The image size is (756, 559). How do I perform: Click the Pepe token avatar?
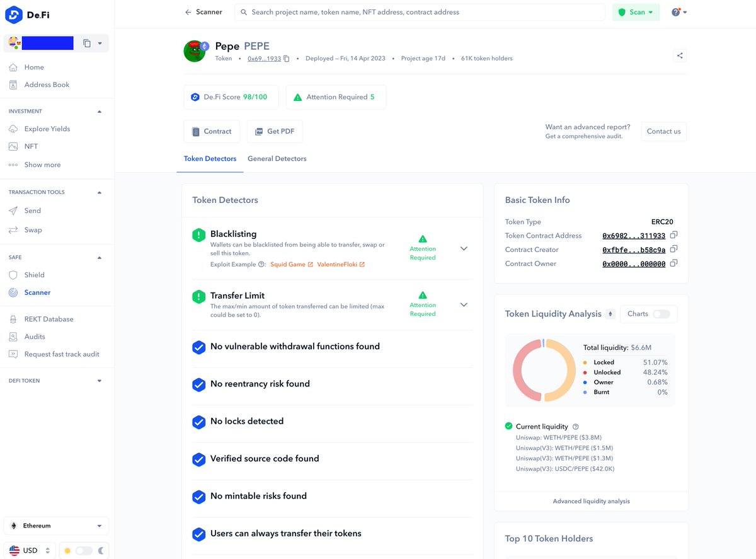pyautogui.click(x=195, y=51)
